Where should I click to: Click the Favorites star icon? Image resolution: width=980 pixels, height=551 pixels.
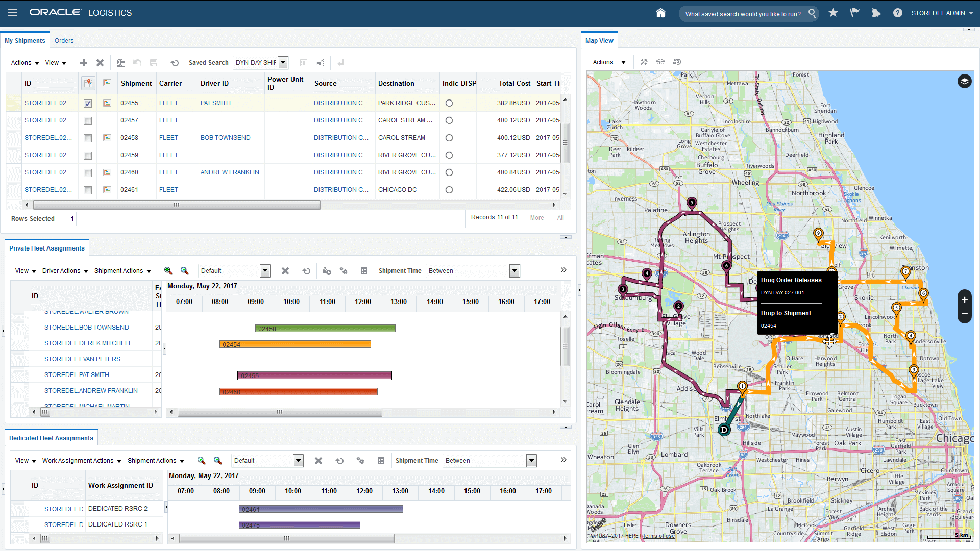(833, 13)
